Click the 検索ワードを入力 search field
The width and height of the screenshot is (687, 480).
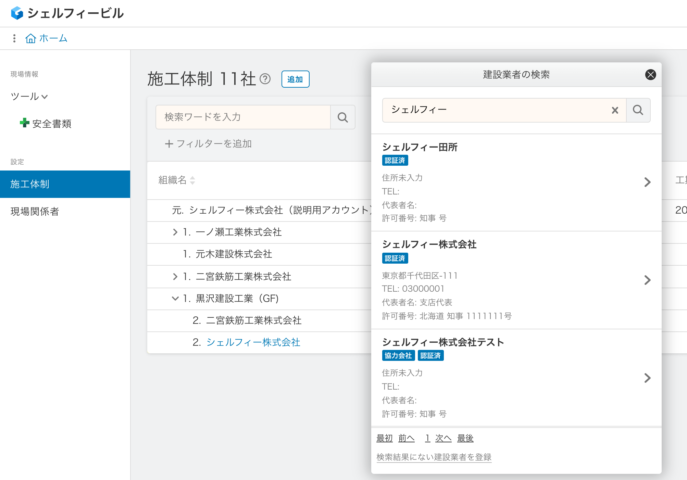coord(243,118)
